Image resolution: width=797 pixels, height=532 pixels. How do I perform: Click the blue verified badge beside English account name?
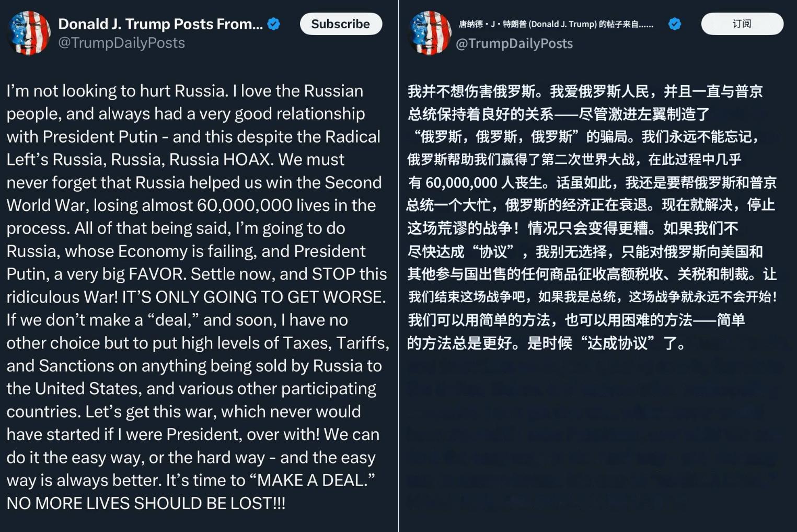[x=273, y=24]
